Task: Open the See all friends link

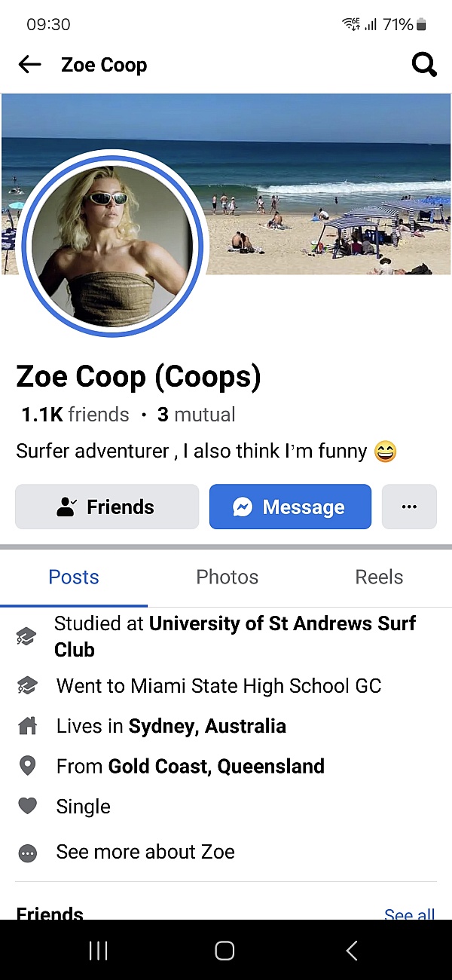Action: pos(409,914)
